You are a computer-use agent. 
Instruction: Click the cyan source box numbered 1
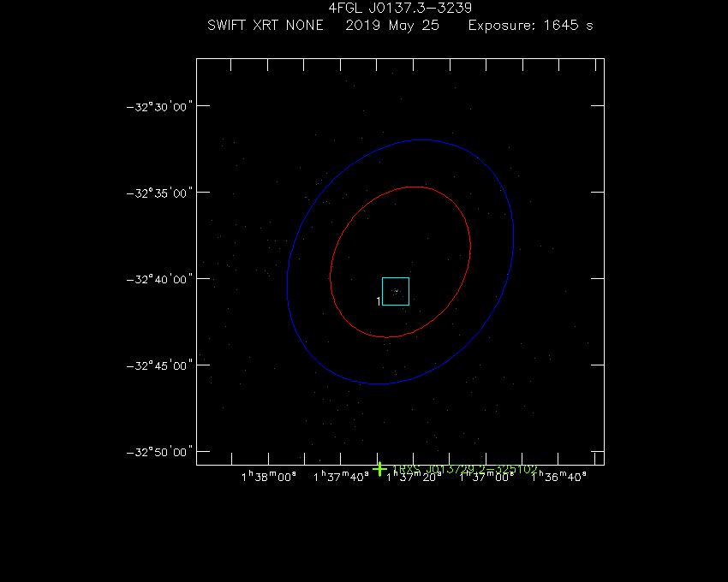click(x=396, y=292)
